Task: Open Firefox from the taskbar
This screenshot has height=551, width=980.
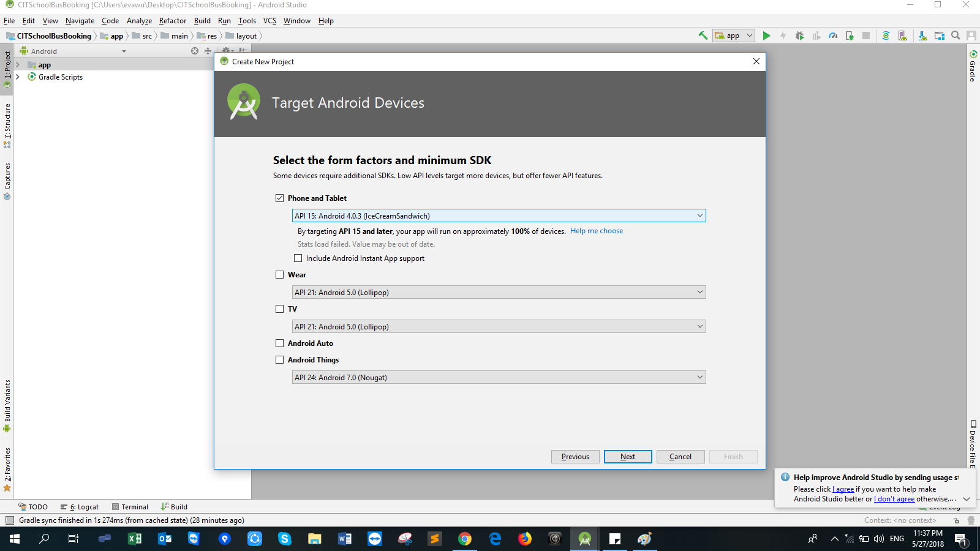Action: click(525, 539)
